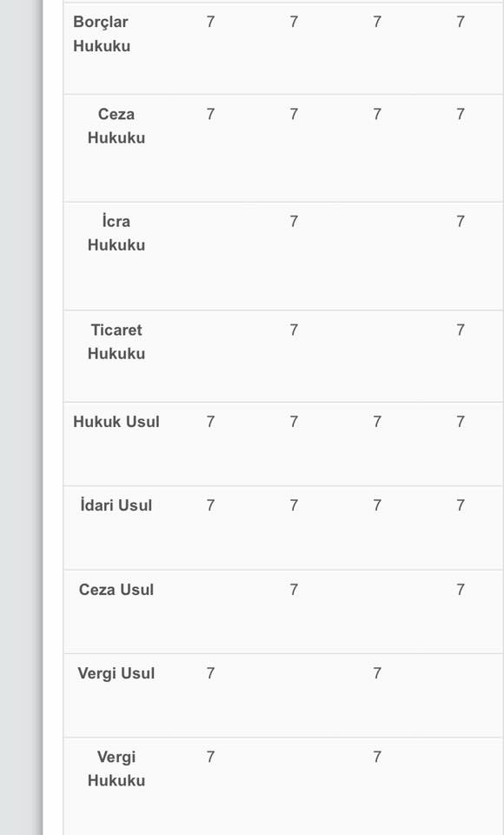Select the Vergi Usul row label
The width and height of the screenshot is (504, 835).
point(116,673)
